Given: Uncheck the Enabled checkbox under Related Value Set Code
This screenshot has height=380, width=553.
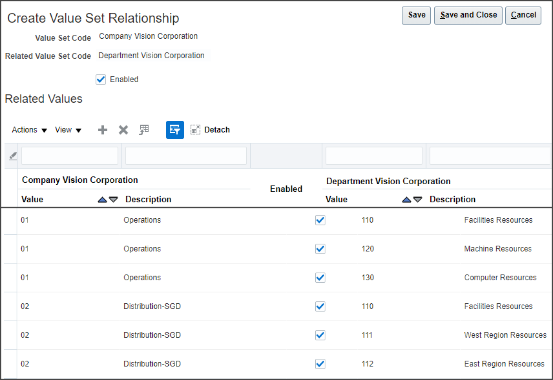Looking at the screenshot, I should pos(101,79).
